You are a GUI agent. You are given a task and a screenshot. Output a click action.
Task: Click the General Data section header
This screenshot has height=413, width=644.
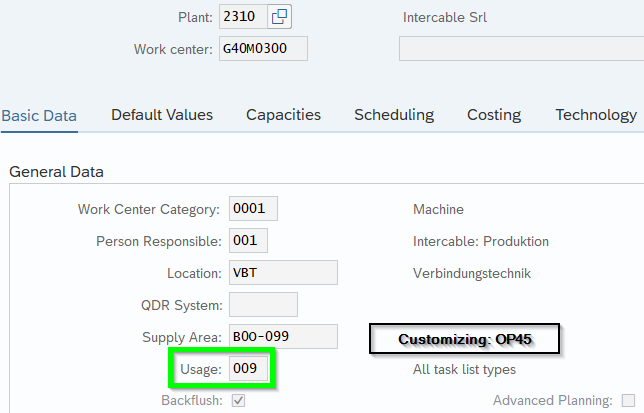[x=56, y=172]
